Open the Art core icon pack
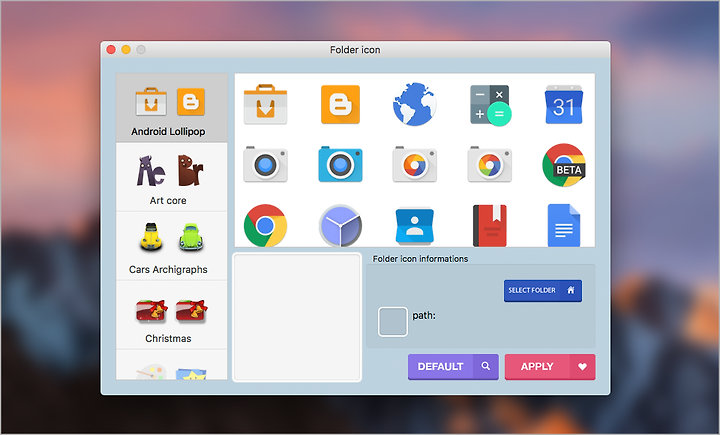Viewport: 720px width, 435px height. click(x=171, y=177)
